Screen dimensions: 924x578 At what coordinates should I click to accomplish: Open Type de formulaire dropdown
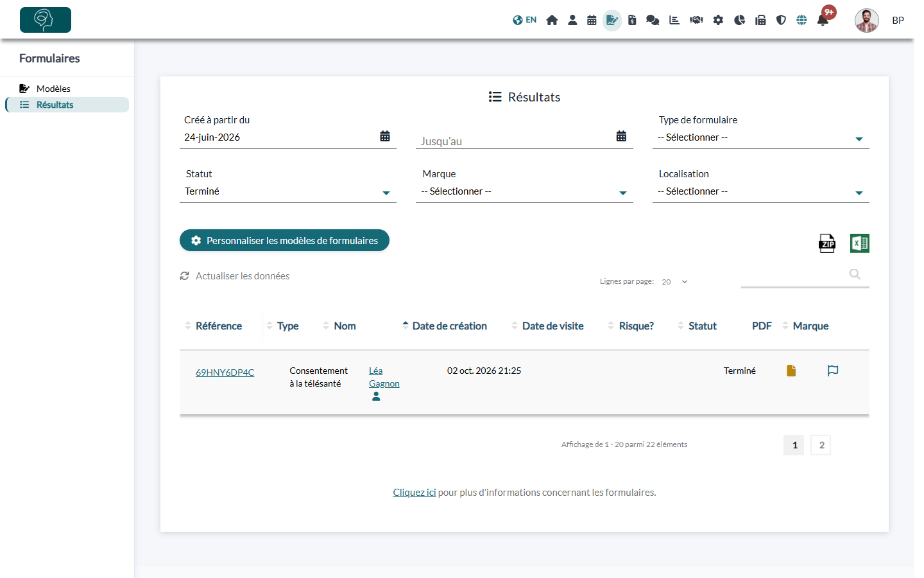[761, 137]
